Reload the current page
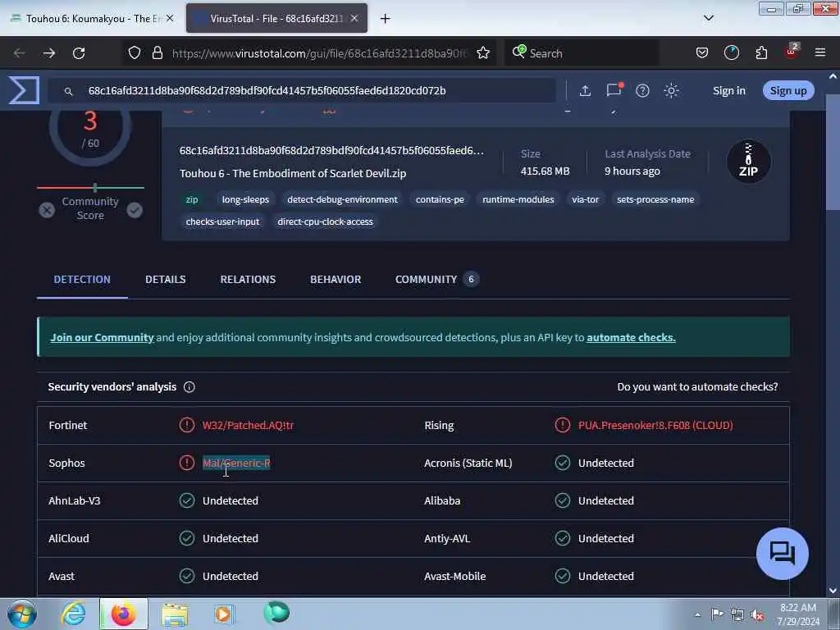Viewport: 840px width, 630px height. pyautogui.click(x=79, y=53)
